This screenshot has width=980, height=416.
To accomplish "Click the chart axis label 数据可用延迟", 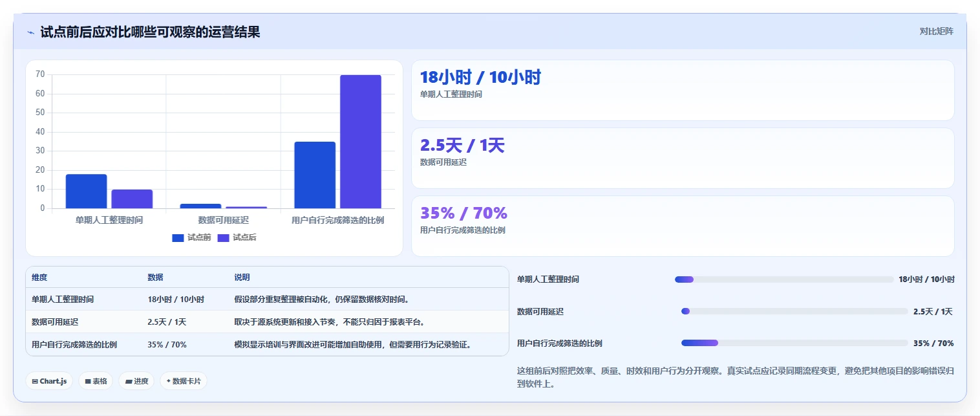I will click(x=224, y=220).
